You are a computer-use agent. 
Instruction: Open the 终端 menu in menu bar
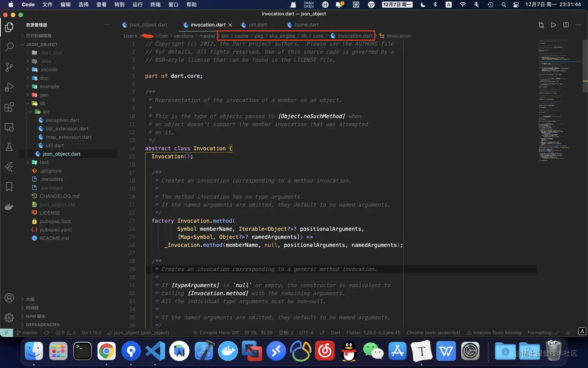(x=155, y=5)
